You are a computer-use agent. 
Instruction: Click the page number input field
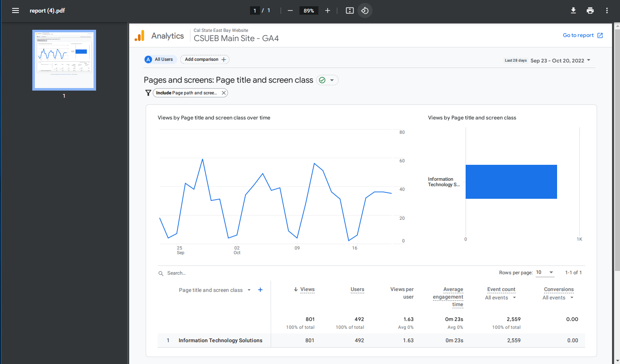click(x=255, y=10)
